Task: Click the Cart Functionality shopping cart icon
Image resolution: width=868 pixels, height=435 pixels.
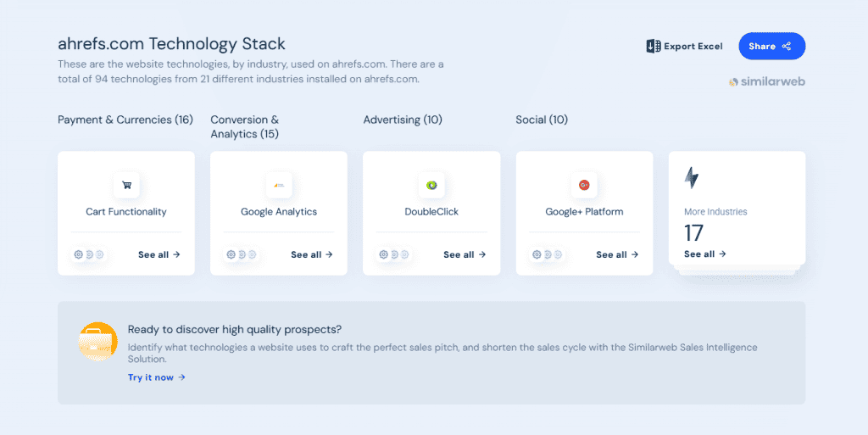Action: click(126, 185)
